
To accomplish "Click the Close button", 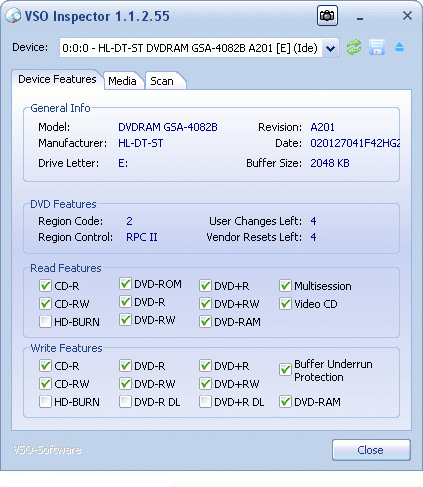I will click(x=371, y=450).
